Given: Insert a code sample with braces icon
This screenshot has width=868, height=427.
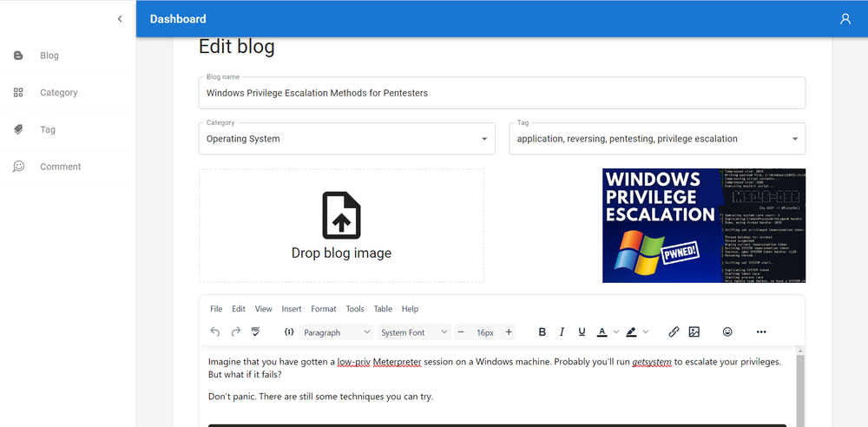Looking at the screenshot, I should click(289, 332).
